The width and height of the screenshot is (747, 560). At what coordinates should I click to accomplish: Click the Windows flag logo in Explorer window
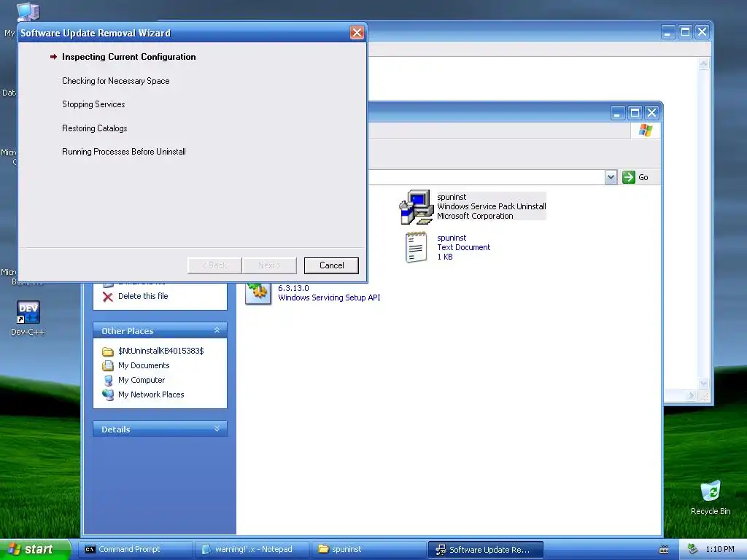coord(646,130)
